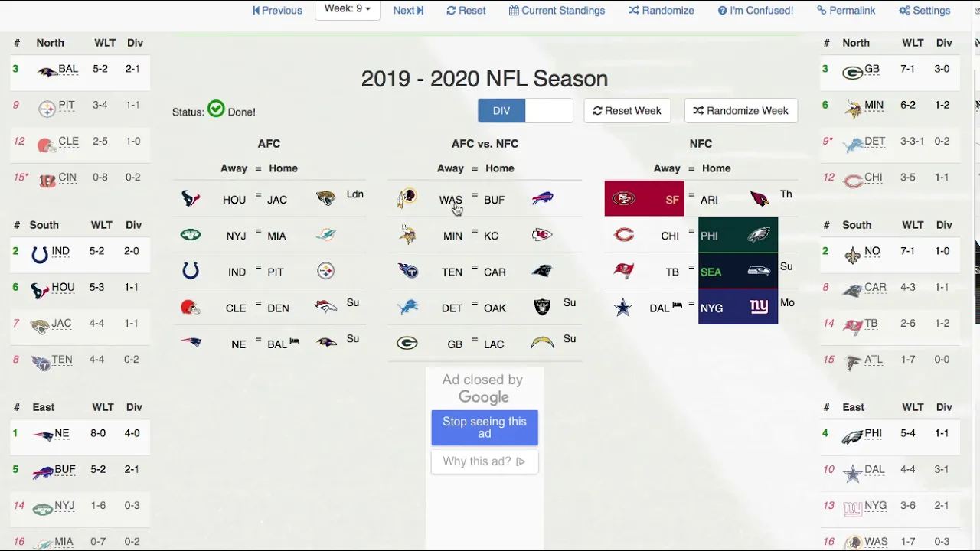Pick the Browns logo in CLE-DEN game
Screen dimensions: 980x551
tap(190, 307)
